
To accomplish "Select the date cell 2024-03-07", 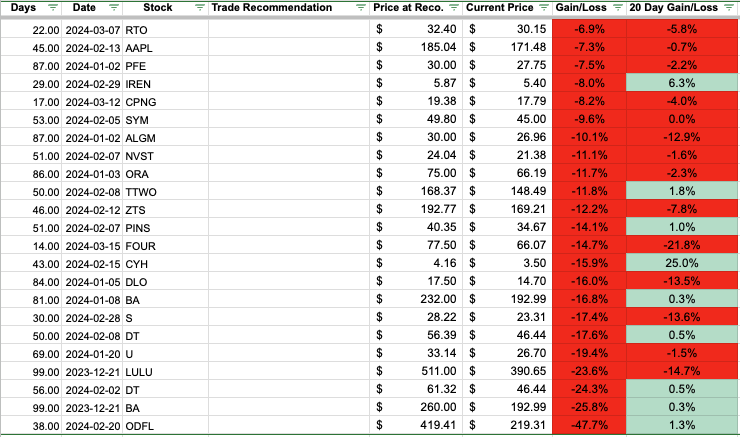I will coord(92,30).
